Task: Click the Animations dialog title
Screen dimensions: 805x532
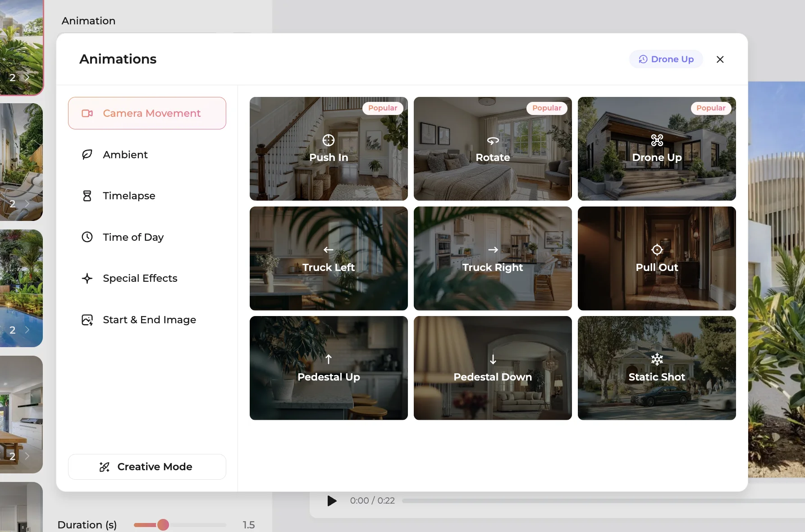Action: [118, 59]
